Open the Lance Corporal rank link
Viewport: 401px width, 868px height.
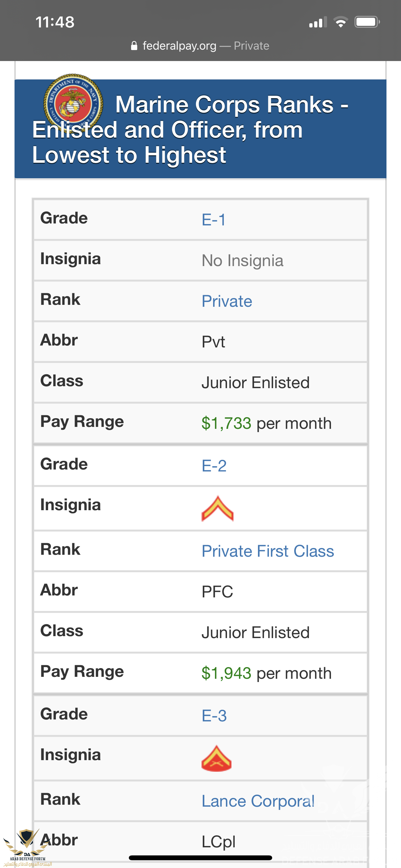tap(258, 801)
